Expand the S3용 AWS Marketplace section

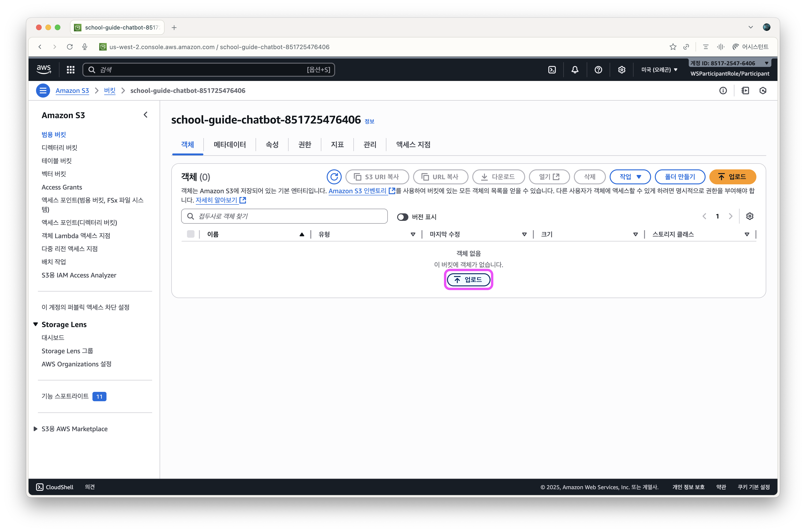pos(36,429)
